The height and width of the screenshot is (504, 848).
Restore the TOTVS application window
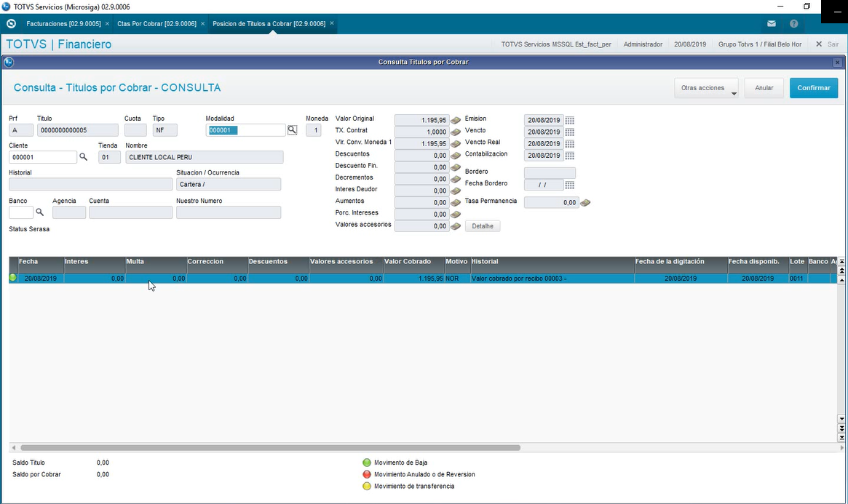[x=807, y=6]
